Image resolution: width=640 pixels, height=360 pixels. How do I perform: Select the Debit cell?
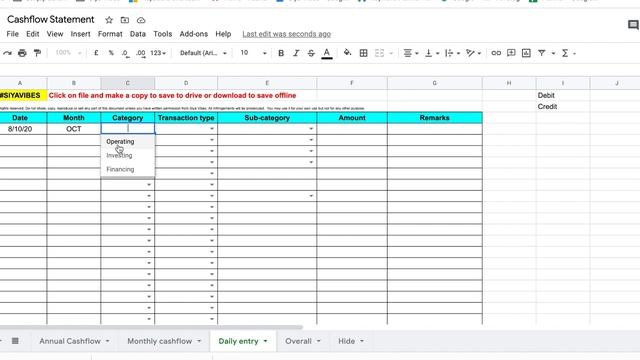[x=563, y=96]
